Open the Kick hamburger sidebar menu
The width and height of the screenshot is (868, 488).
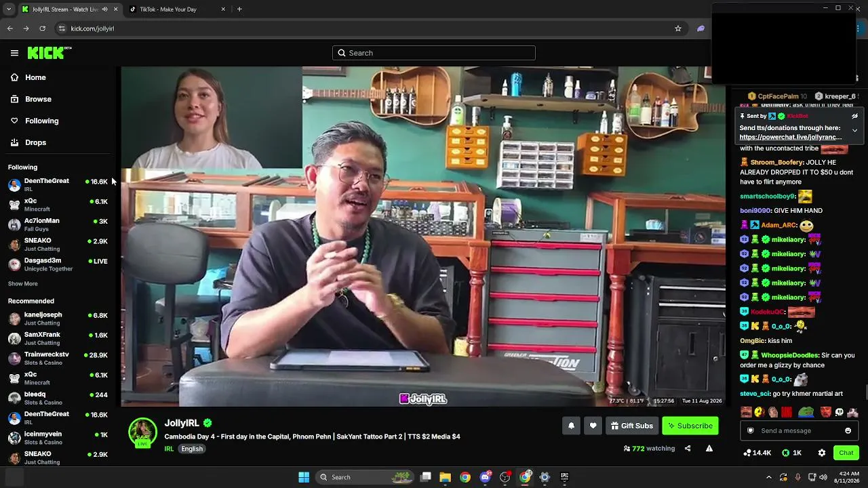pyautogui.click(x=14, y=53)
